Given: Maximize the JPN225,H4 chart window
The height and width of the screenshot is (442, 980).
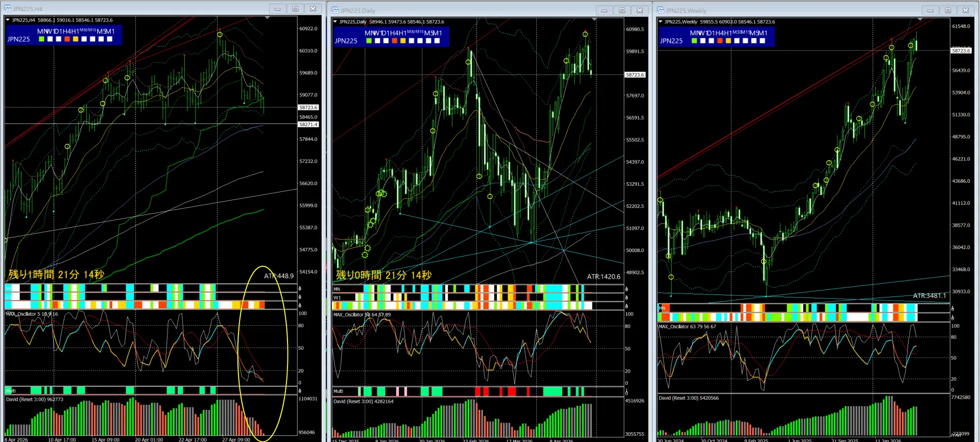Looking at the screenshot, I should [295, 9].
